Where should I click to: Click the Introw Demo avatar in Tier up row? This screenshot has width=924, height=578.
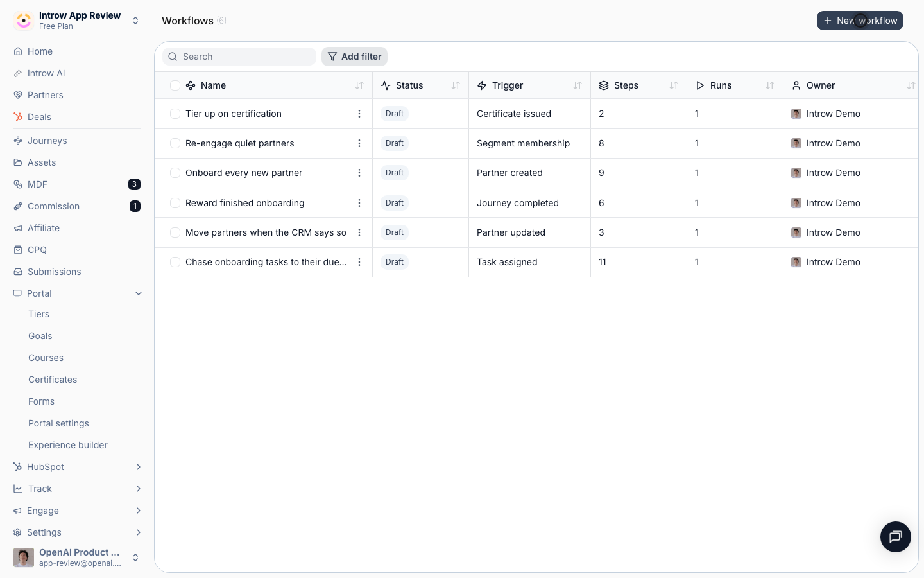pyautogui.click(x=796, y=114)
